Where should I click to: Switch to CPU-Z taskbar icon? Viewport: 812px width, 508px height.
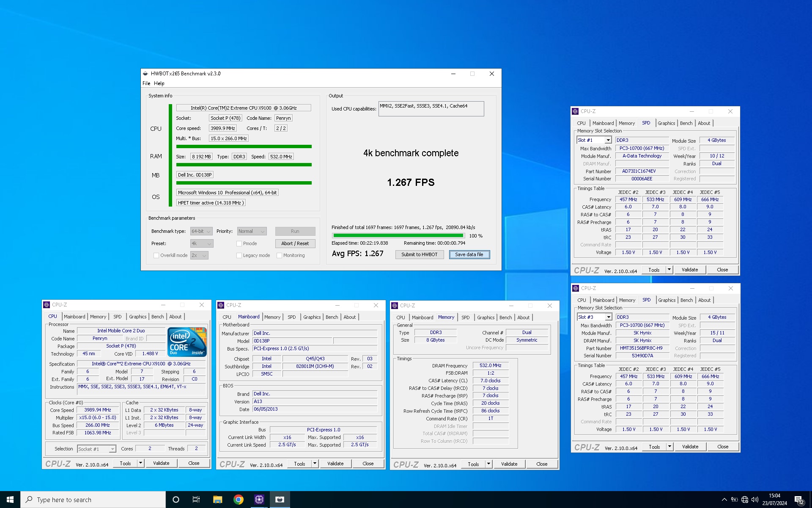[x=259, y=500]
